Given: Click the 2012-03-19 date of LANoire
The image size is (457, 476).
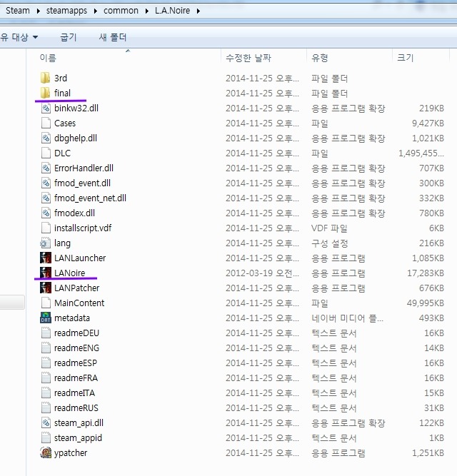Looking at the screenshot, I should [262, 273].
